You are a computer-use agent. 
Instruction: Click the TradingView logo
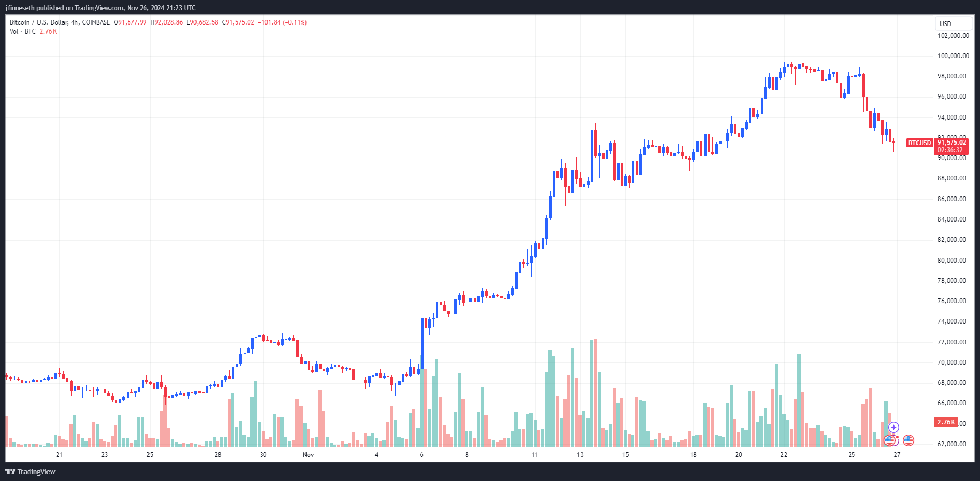coord(9,472)
